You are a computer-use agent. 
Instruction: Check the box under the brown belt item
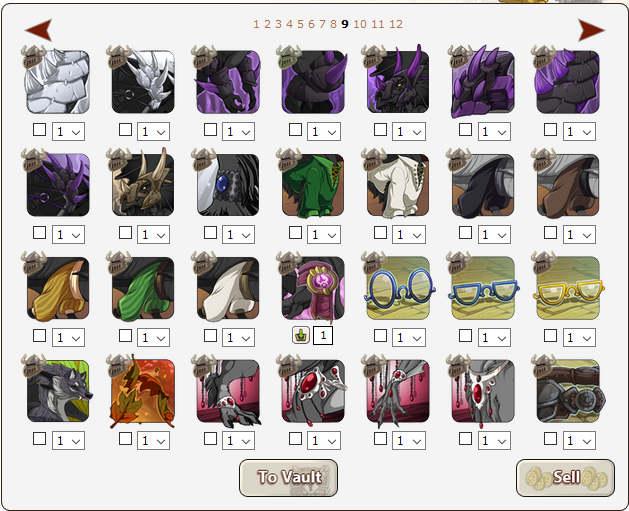tap(550, 439)
